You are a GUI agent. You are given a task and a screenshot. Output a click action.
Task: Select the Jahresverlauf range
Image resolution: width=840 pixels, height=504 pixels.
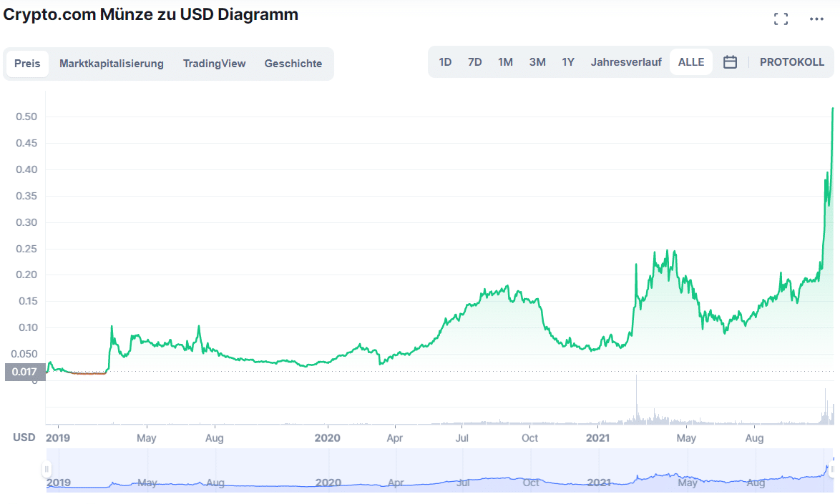point(626,62)
